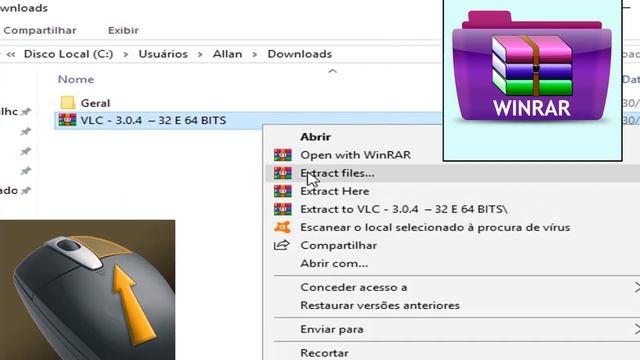The height and width of the screenshot is (360, 640).
Task: Expand chevron after Usuários breadcrumb
Action: coord(200,54)
